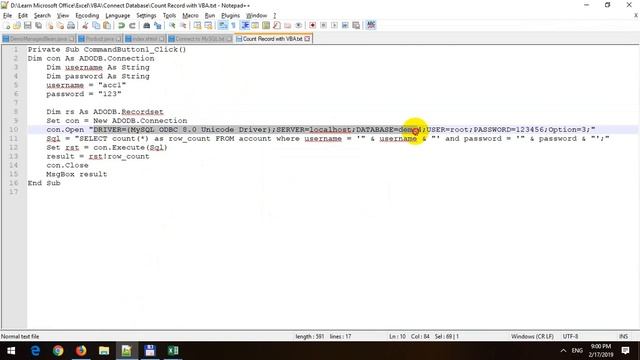Click line number 12 in the margin
This screenshot has width=640, height=360.
pyautogui.click(x=13, y=147)
